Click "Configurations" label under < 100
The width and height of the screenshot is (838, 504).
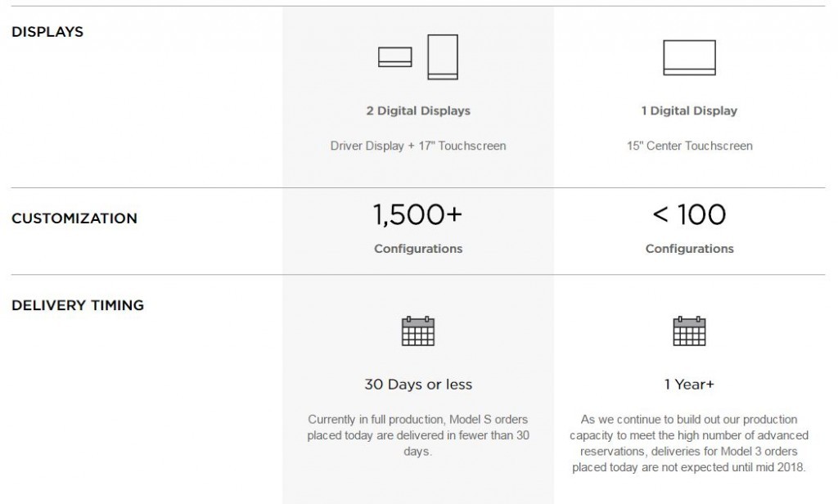click(689, 249)
